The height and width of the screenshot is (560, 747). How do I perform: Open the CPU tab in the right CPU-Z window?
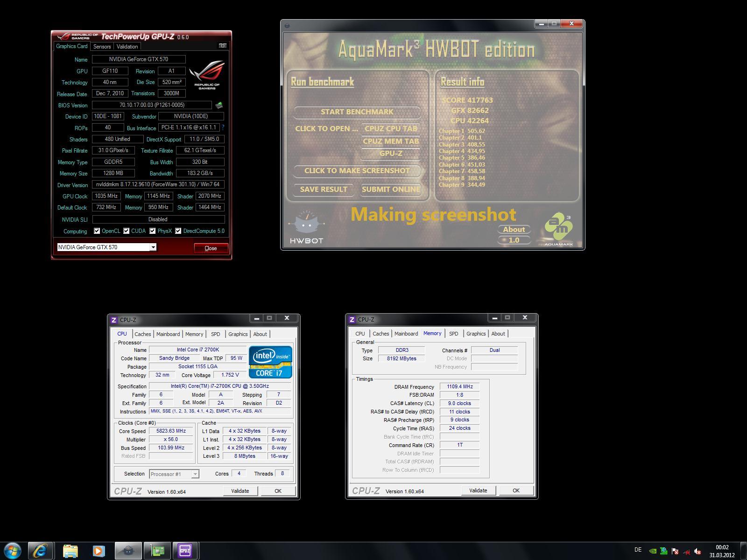pyautogui.click(x=360, y=334)
